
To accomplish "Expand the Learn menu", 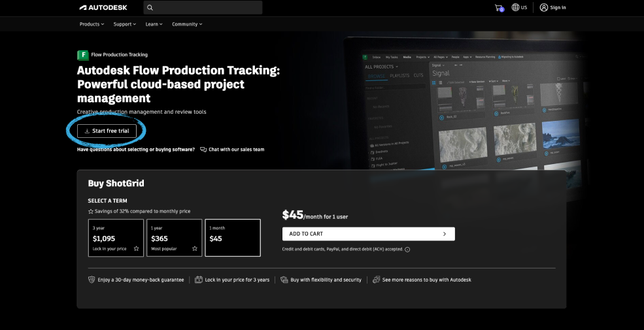I will pos(154,24).
